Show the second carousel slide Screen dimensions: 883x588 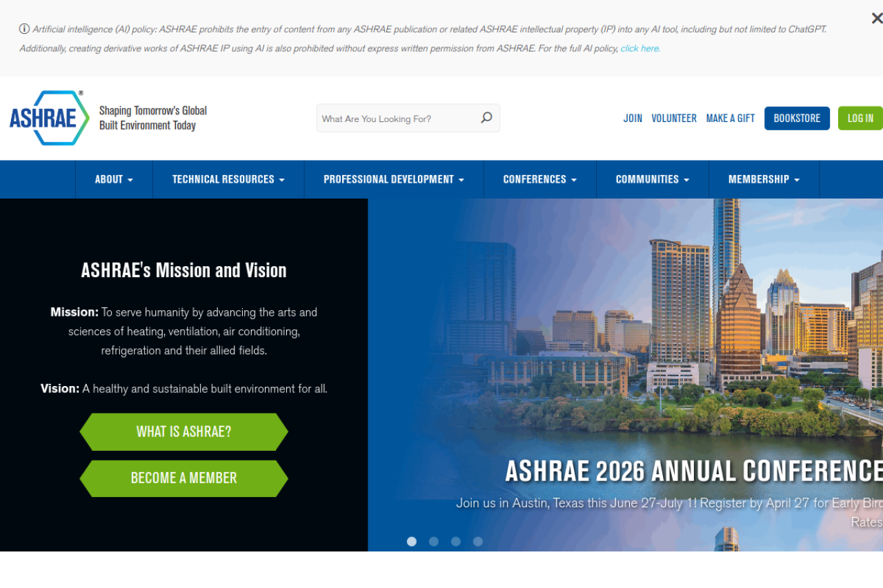point(434,542)
